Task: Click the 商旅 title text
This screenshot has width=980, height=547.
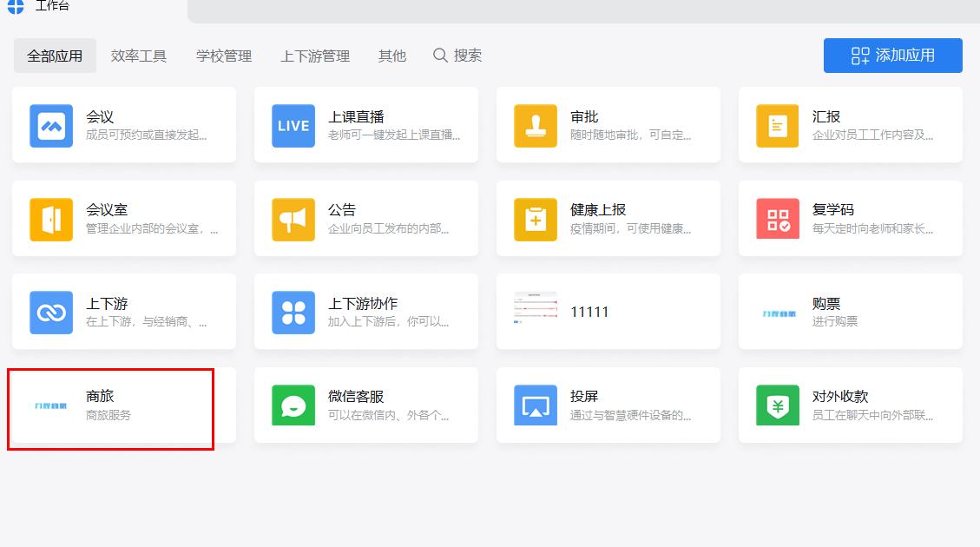Action: (100, 396)
